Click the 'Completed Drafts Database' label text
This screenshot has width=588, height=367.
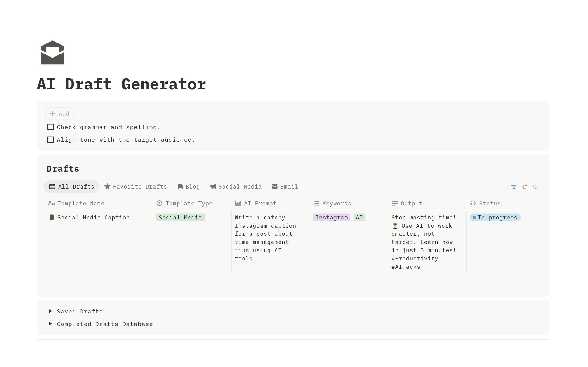coord(105,324)
